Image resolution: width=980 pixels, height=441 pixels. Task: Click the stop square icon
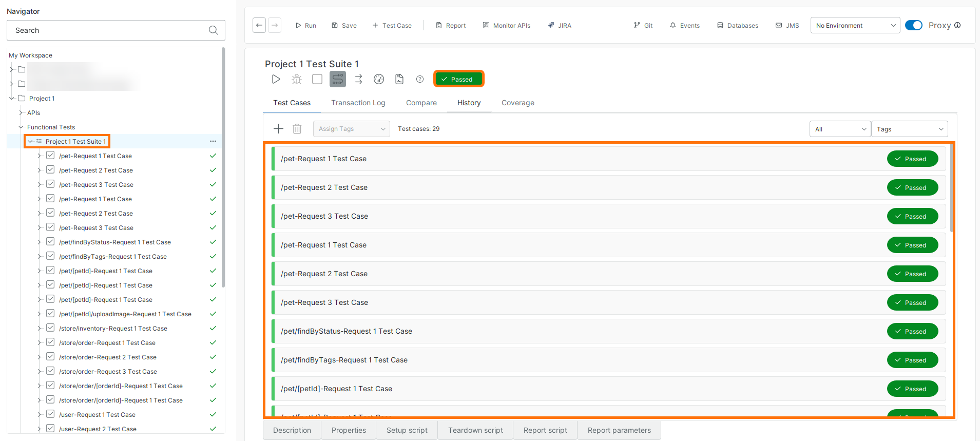(317, 79)
